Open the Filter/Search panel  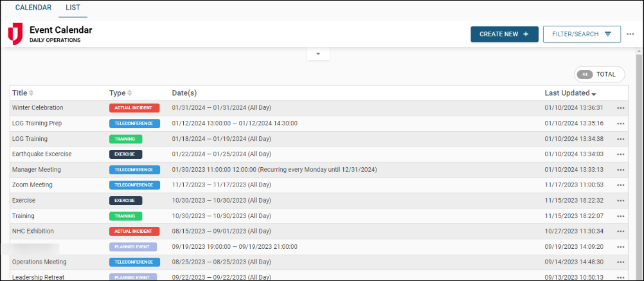click(581, 34)
